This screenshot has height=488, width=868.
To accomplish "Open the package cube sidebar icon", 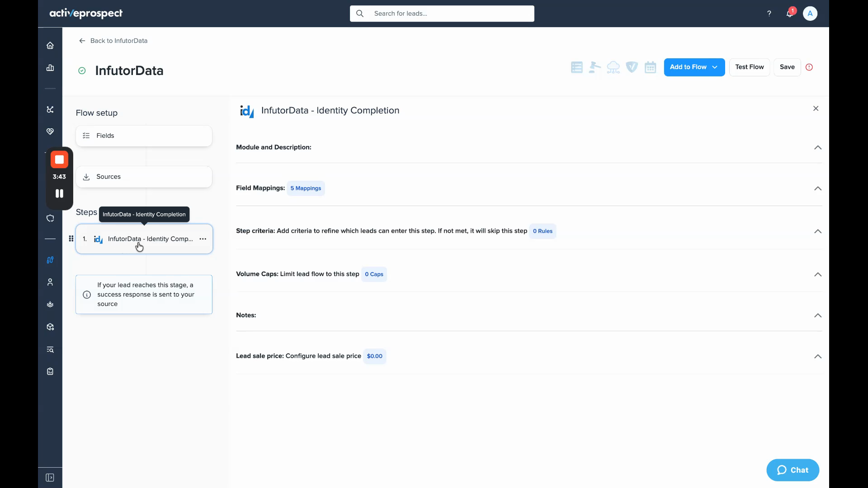I will (x=50, y=327).
